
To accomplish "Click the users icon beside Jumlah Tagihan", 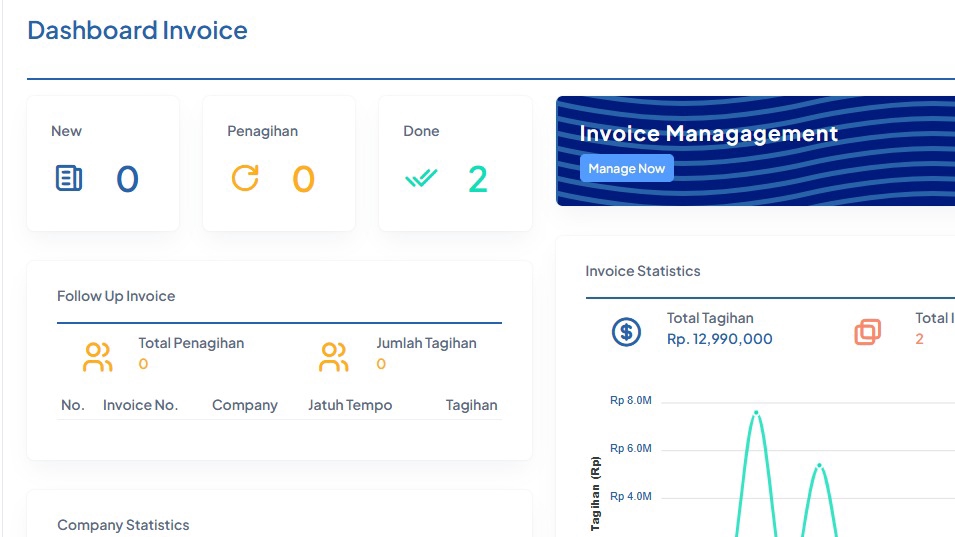I will (333, 357).
